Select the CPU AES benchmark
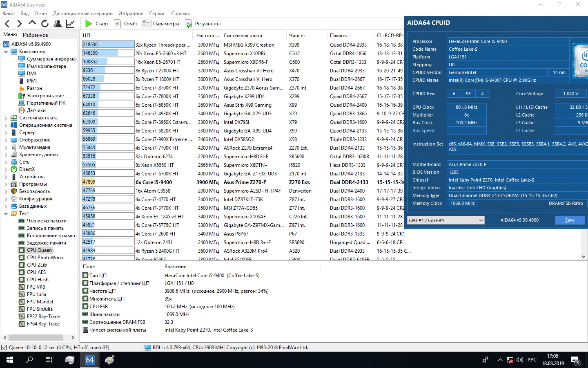This screenshot has width=588, height=368. [32, 272]
